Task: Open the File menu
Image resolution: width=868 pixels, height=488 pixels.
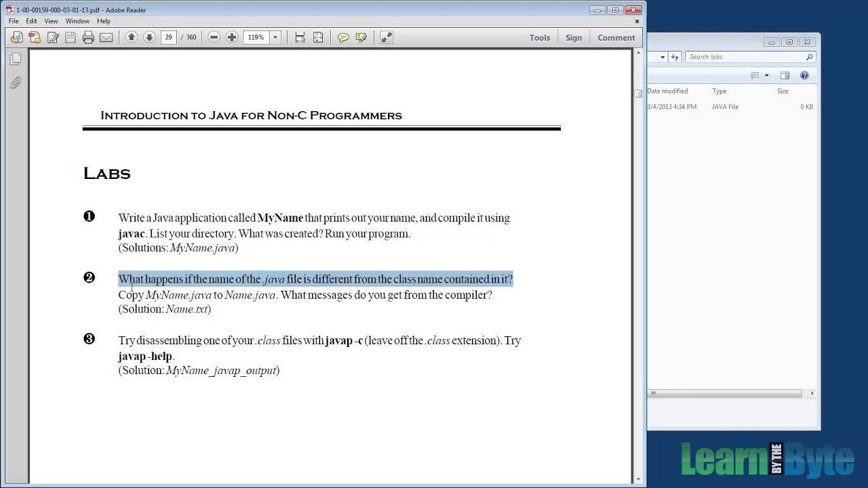Action: click(14, 21)
